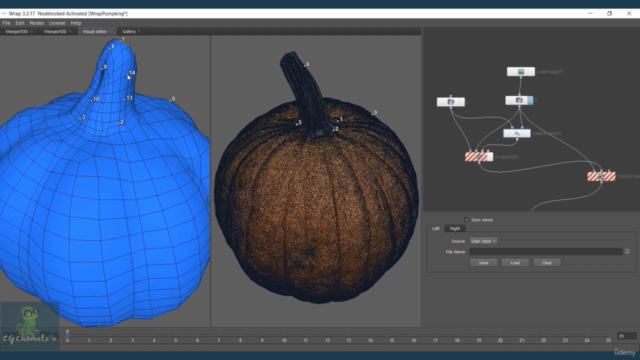Minimize the Wrap window
The height and width of the screenshot is (360, 640).
tap(590, 13)
